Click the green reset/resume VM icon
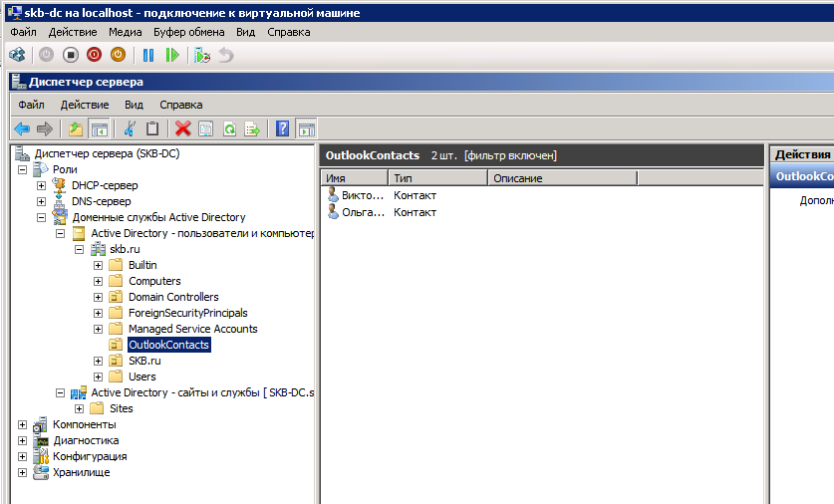The width and height of the screenshot is (834, 504). tap(172, 55)
